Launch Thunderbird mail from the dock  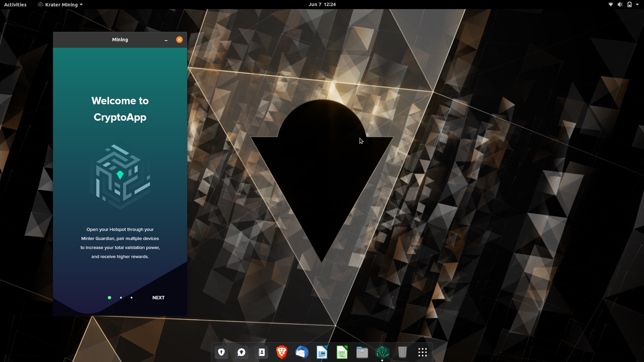[301, 352]
